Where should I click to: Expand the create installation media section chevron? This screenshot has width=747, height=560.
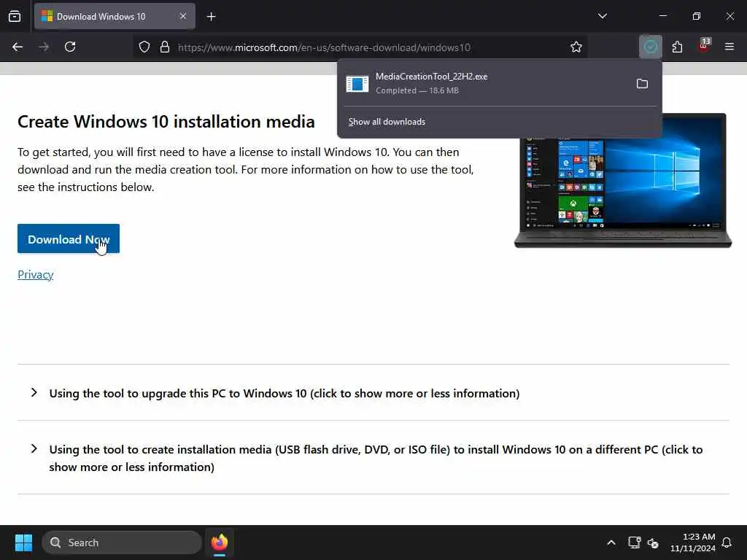tap(34, 448)
